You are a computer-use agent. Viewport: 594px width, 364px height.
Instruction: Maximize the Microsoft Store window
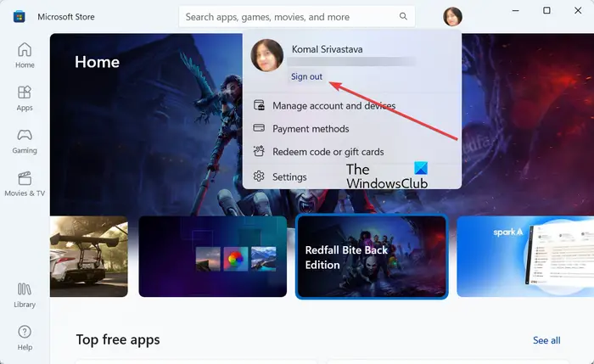(546, 10)
